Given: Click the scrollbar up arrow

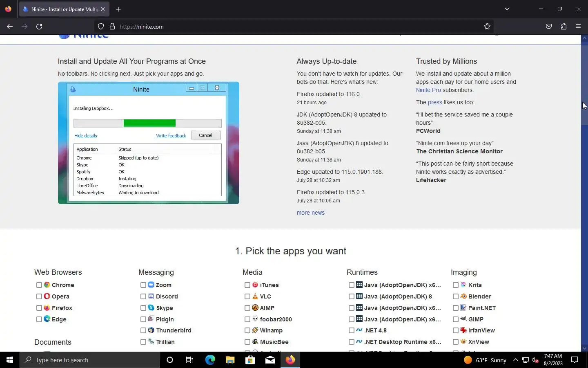Looking at the screenshot, I should [584, 38].
